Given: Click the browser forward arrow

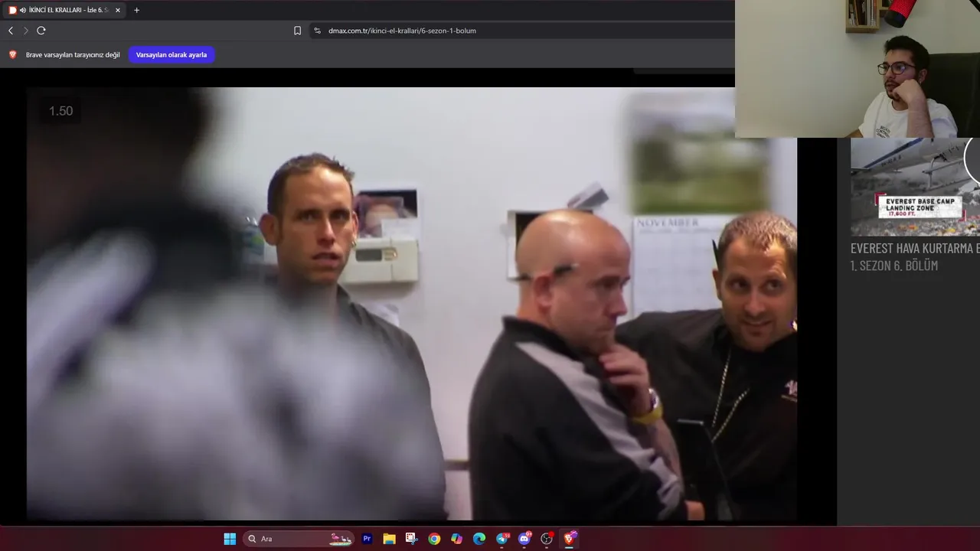Looking at the screenshot, I should [x=25, y=31].
